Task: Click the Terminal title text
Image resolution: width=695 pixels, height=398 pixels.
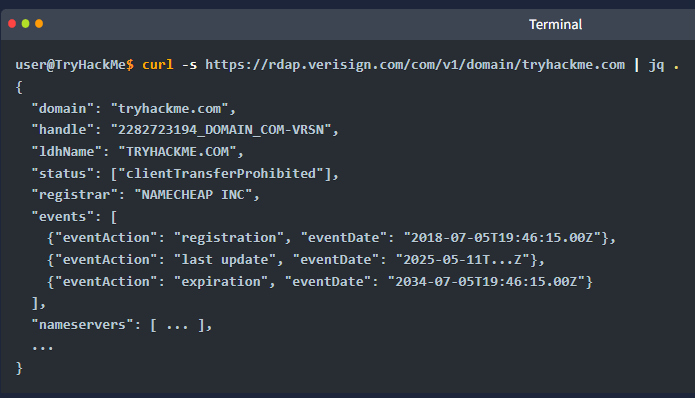Action: coord(555,24)
